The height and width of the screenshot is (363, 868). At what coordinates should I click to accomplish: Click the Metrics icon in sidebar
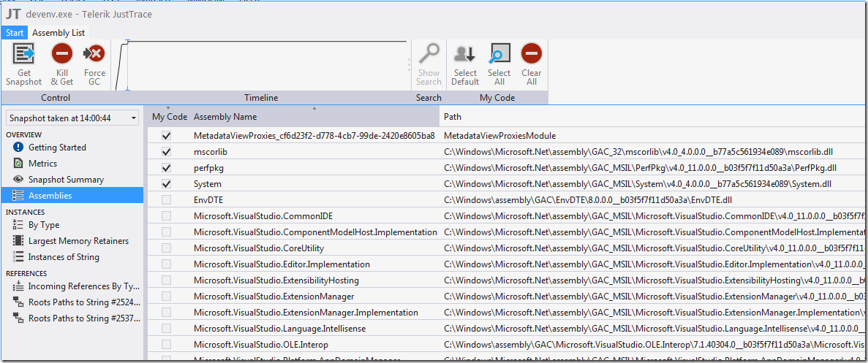pos(18,164)
